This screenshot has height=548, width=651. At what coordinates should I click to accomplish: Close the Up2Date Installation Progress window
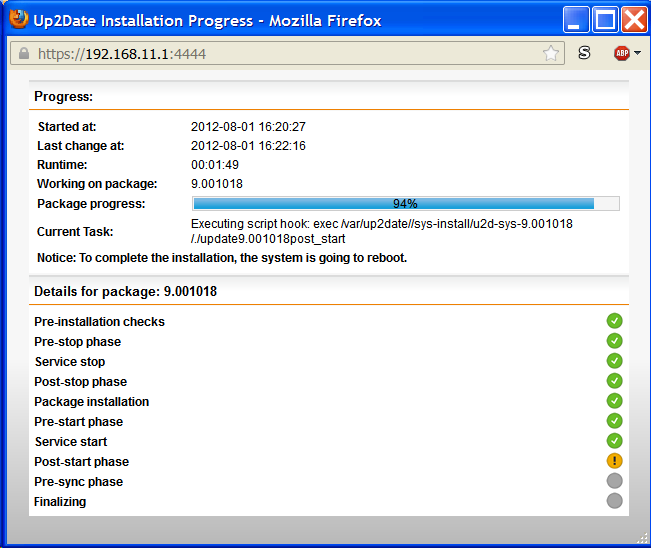634,19
